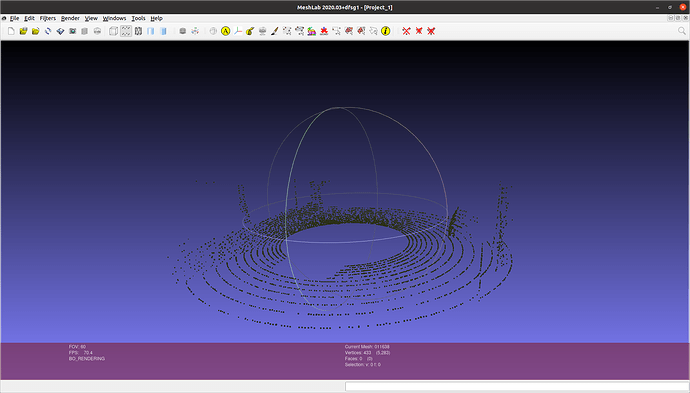The width and height of the screenshot is (690, 393).
Task: Open the Render menu
Action: click(70, 18)
